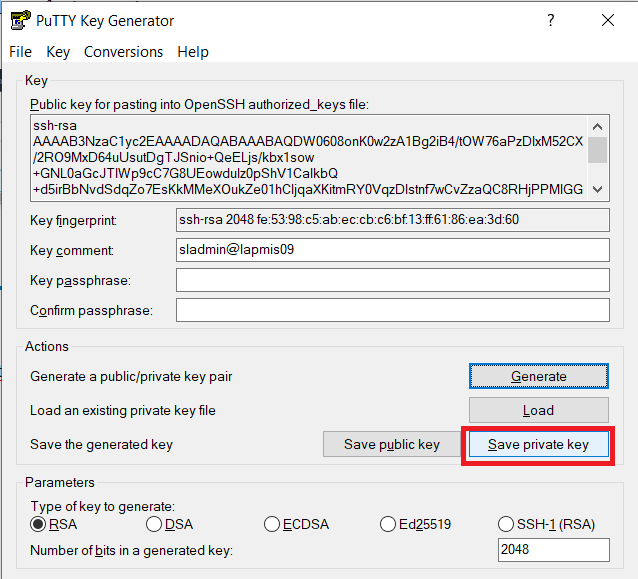
Task: Click the question mark help button
Action: tap(551, 20)
